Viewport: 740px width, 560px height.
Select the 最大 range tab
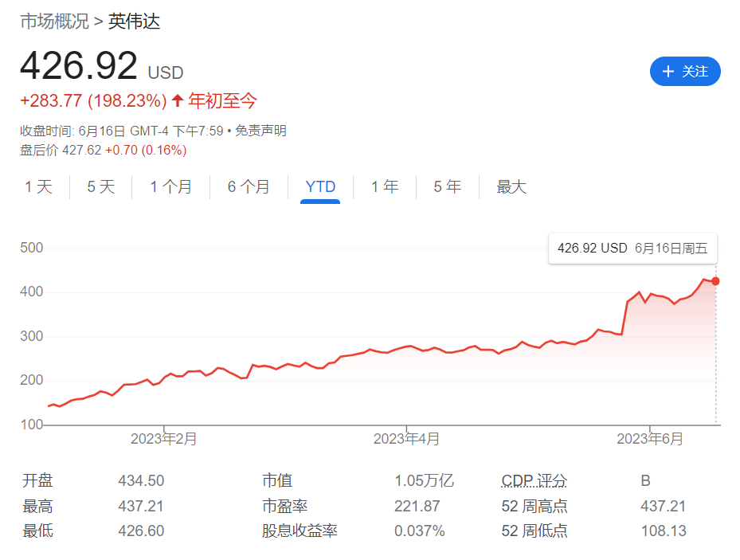click(x=511, y=187)
